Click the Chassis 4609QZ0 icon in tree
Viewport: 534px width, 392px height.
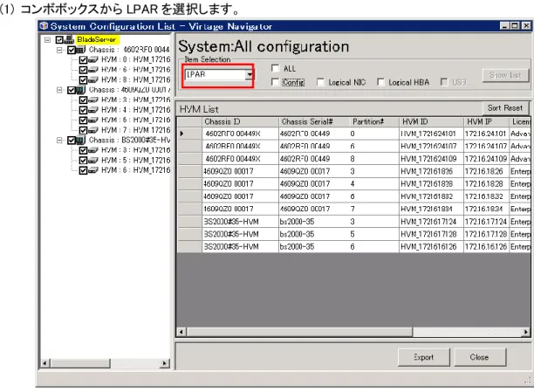tap(80, 90)
